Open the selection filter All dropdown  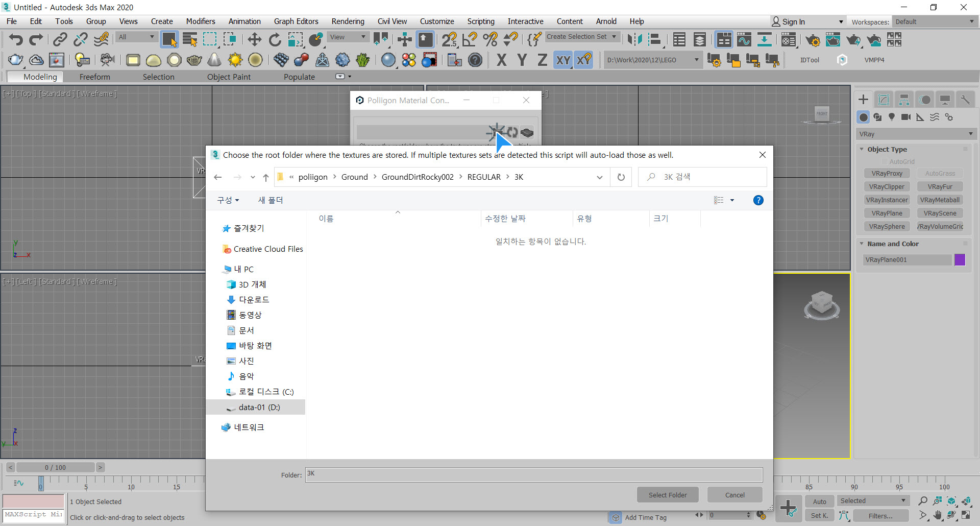[x=136, y=37]
